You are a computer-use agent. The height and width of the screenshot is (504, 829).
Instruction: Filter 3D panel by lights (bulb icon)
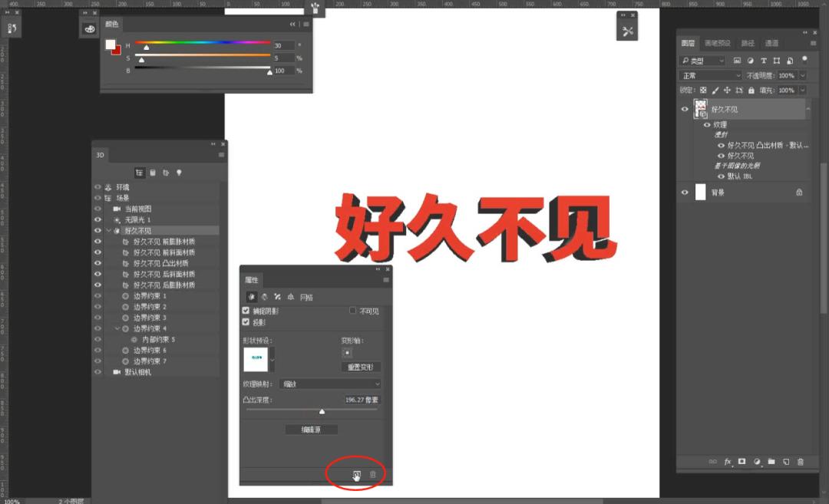click(179, 173)
